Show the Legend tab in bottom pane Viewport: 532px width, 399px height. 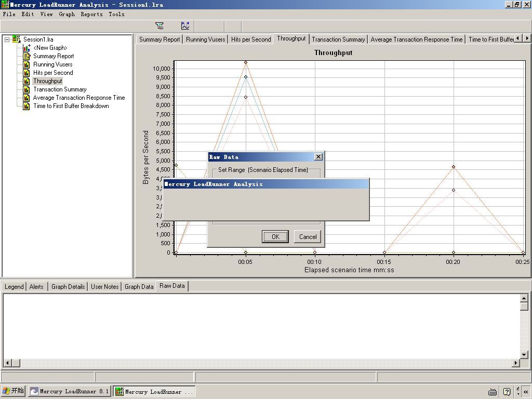click(x=14, y=287)
